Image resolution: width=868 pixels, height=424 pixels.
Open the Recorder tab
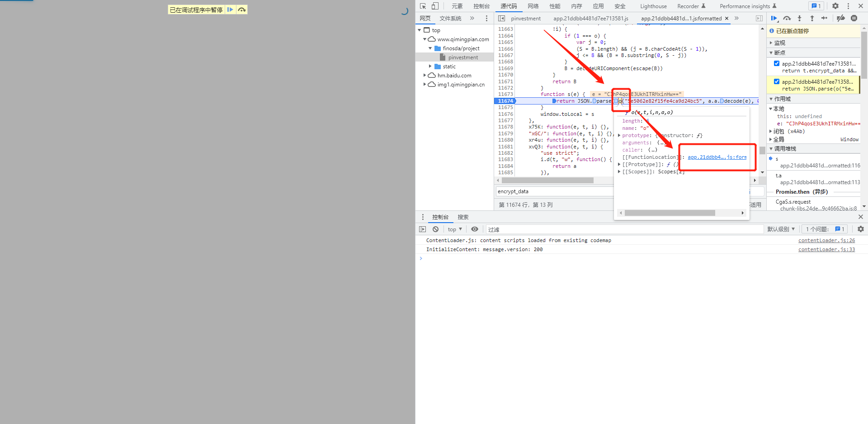tap(691, 6)
